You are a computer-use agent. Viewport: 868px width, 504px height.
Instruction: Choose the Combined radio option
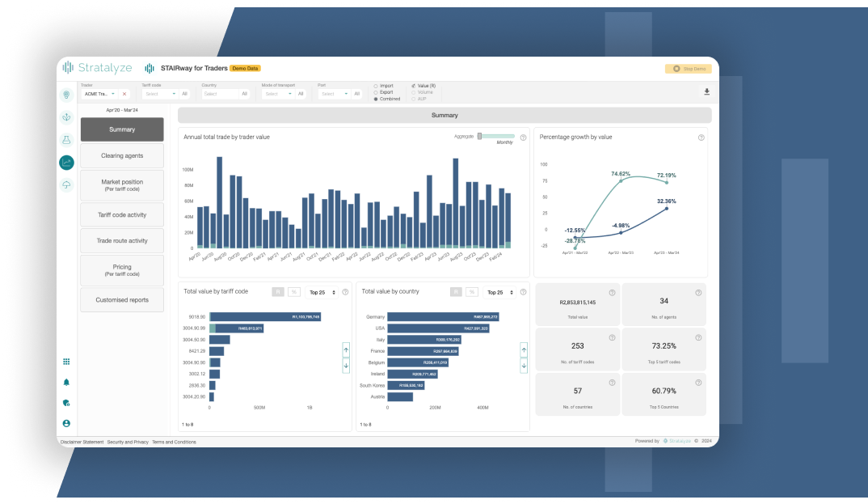coord(376,99)
